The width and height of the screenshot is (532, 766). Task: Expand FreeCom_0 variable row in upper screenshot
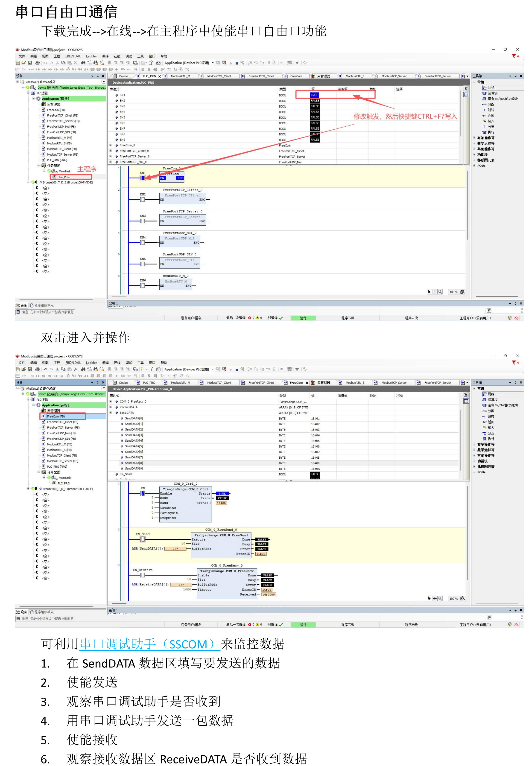111,145
